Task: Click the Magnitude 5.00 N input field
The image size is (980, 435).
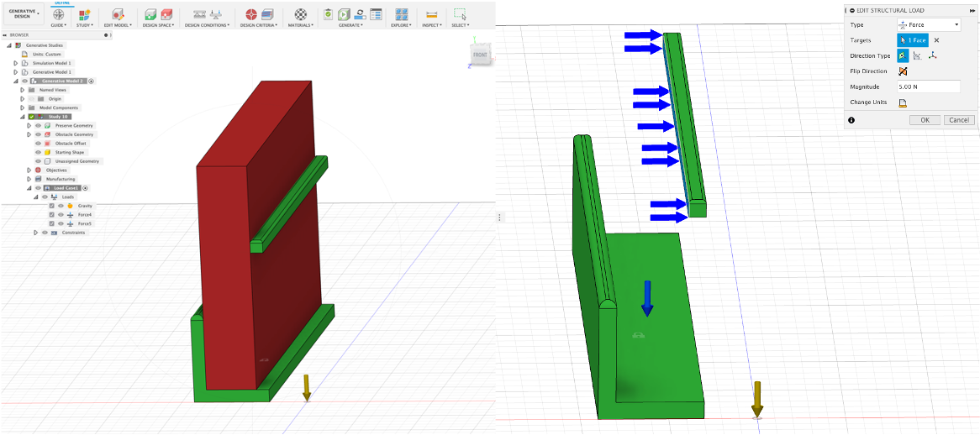Action: tap(929, 86)
